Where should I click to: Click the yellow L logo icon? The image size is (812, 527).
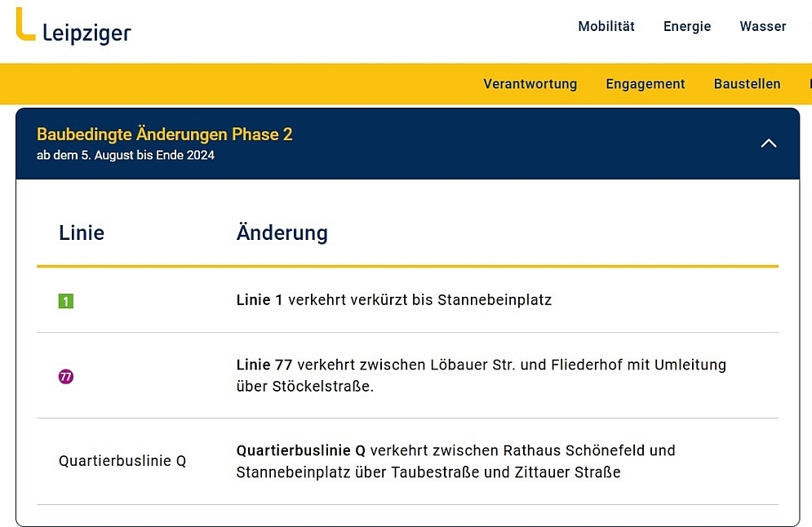tap(24, 24)
